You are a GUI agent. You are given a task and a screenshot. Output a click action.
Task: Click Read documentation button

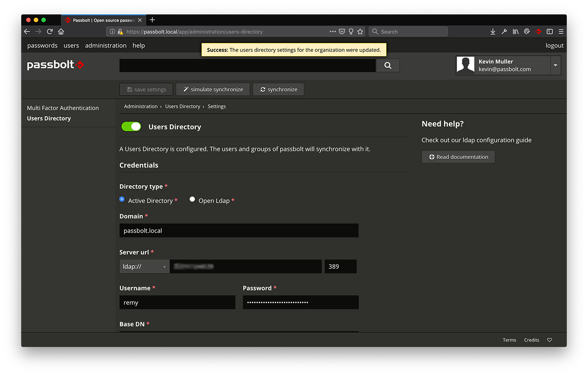tap(458, 157)
